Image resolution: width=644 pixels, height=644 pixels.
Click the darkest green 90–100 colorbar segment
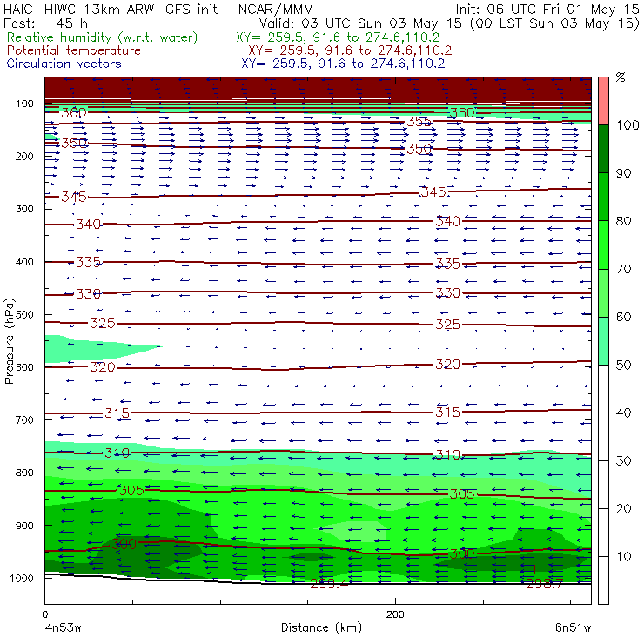click(x=603, y=149)
